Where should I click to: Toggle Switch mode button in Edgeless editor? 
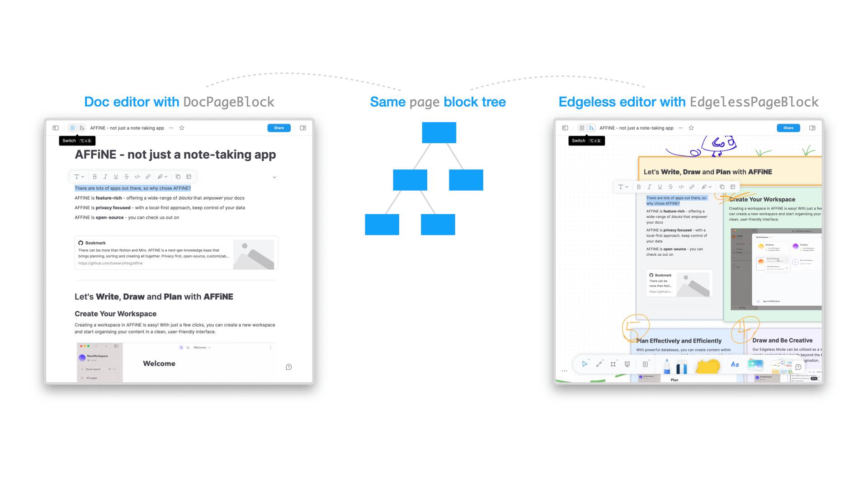586,127
